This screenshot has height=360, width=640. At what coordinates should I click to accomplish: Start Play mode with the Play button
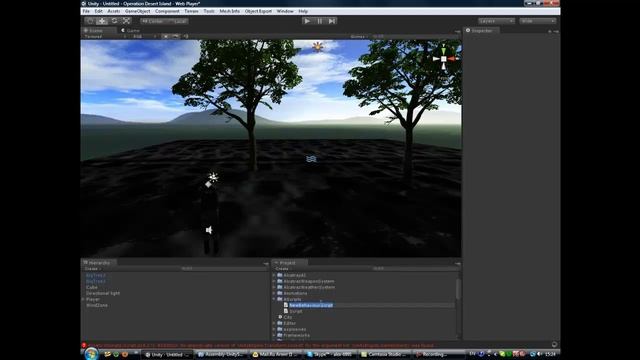(307, 21)
